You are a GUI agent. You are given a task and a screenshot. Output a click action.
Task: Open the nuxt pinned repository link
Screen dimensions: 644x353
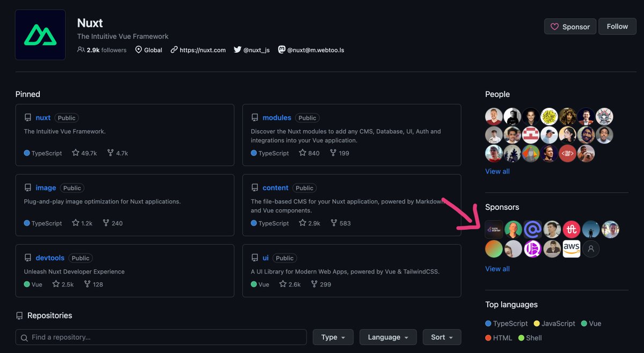click(43, 117)
